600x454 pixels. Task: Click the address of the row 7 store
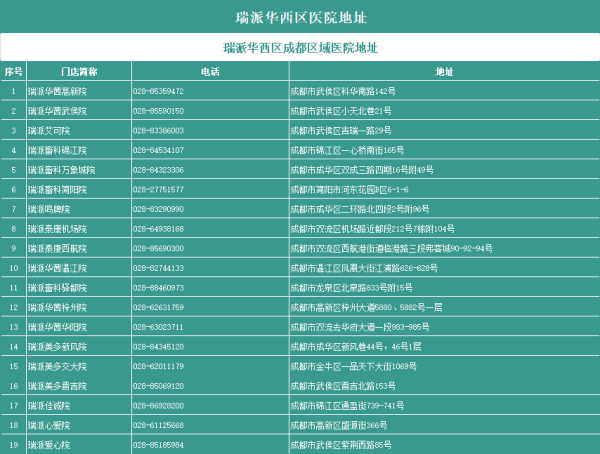tap(360, 209)
